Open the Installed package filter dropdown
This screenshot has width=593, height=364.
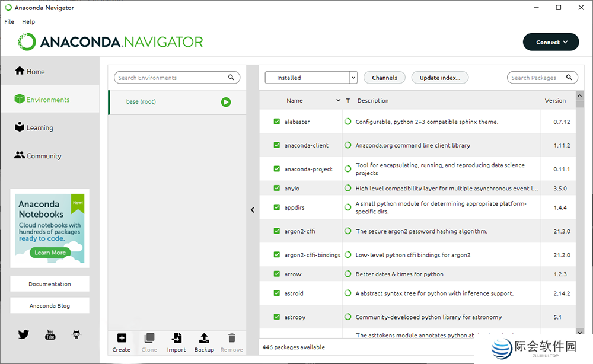(311, 78)
